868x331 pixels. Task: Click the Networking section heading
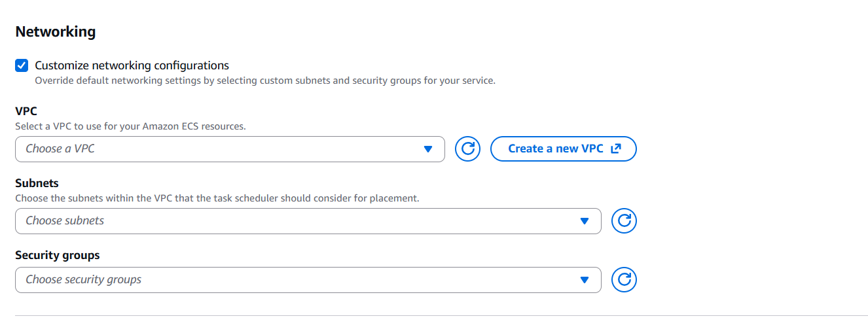click(x=56, y=31)
